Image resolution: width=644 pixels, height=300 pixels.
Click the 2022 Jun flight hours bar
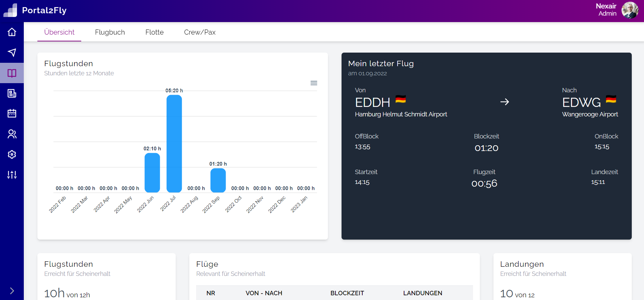[x=152, y=173]
